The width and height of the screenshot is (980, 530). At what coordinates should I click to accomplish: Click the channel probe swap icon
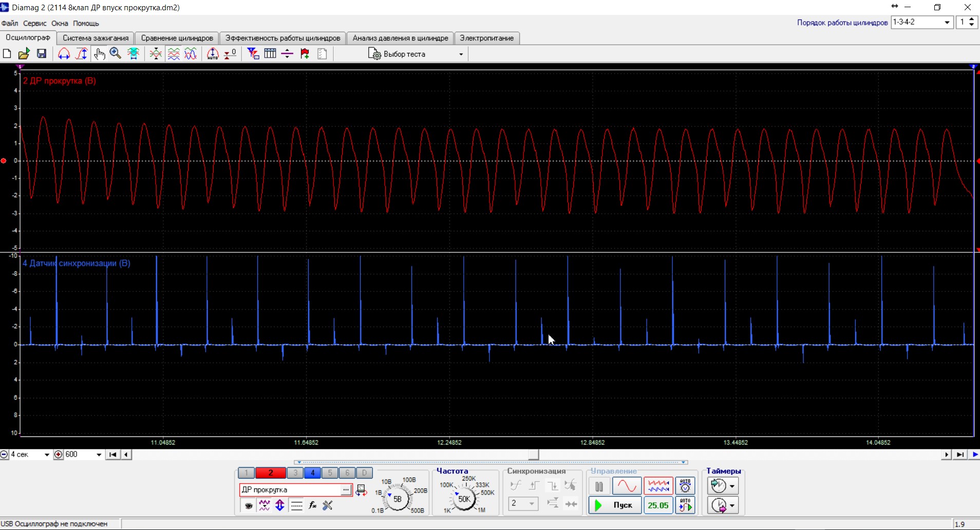pyautogui.click(x=362, y=490)
